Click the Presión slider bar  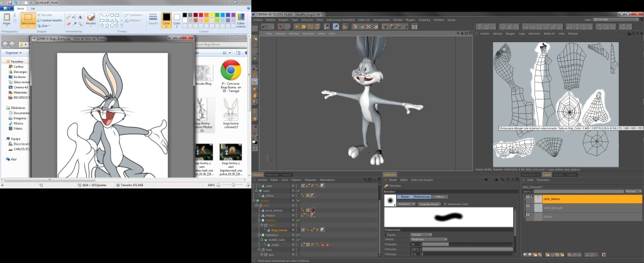click(x=467, y=249)
